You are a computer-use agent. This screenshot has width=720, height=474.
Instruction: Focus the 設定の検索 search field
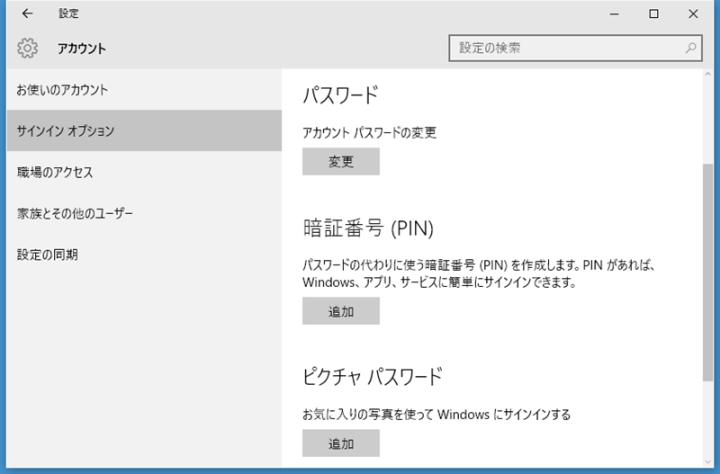pyautogui.click(x=575, y=48)
